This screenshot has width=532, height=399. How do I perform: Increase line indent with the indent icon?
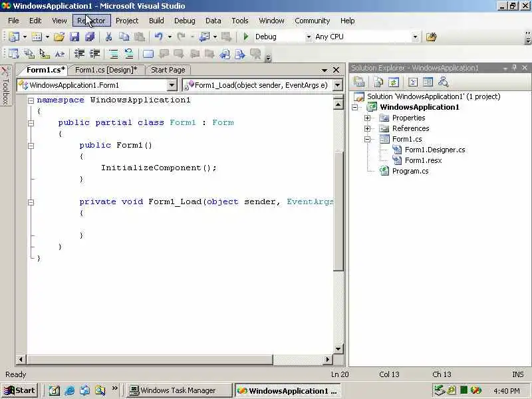tap(95, 54)
